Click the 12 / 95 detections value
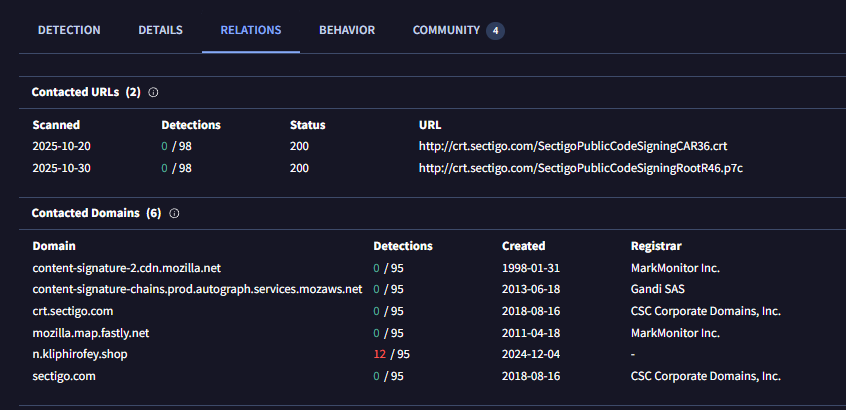The image size is (846, 410). tap(388, 355)
